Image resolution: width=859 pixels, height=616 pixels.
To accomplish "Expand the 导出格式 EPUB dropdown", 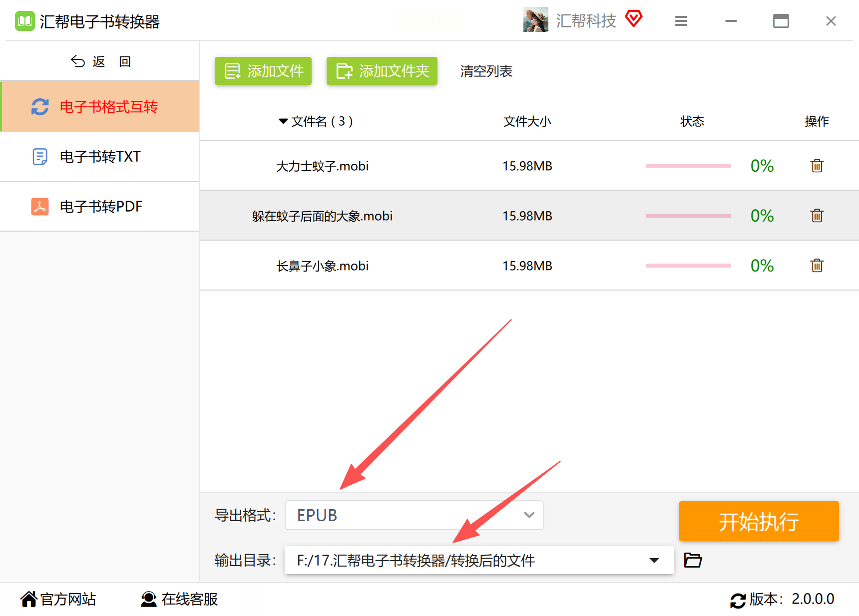I will click(414, 515).
